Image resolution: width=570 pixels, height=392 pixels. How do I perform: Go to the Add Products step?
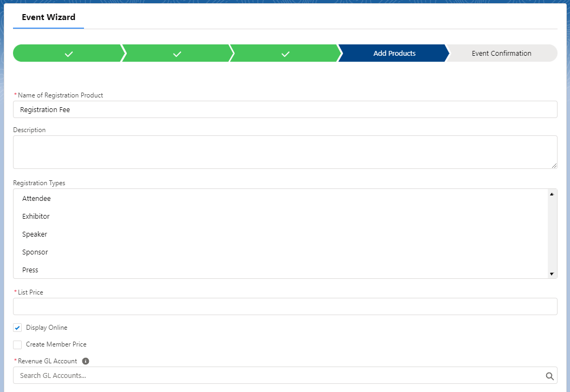[394, 54]
